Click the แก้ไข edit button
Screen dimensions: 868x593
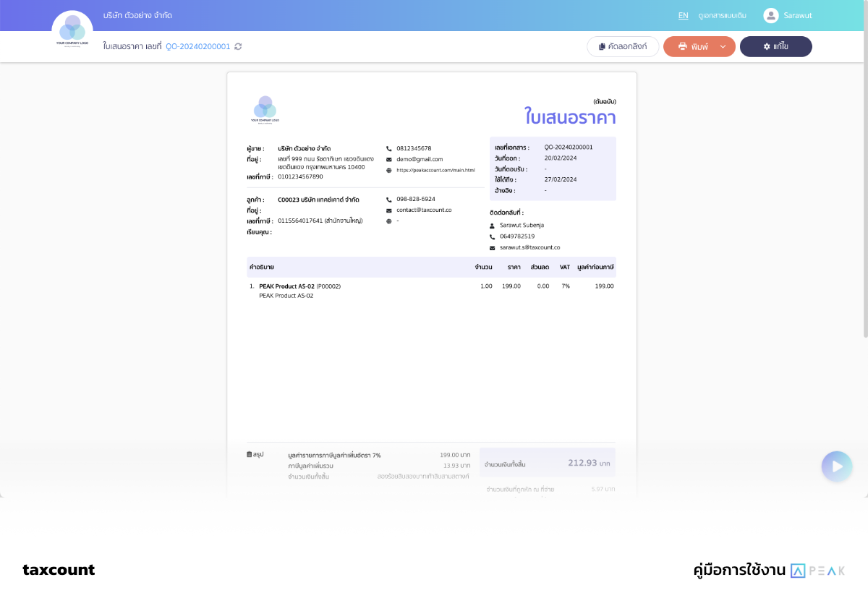[x=776, y=46]
